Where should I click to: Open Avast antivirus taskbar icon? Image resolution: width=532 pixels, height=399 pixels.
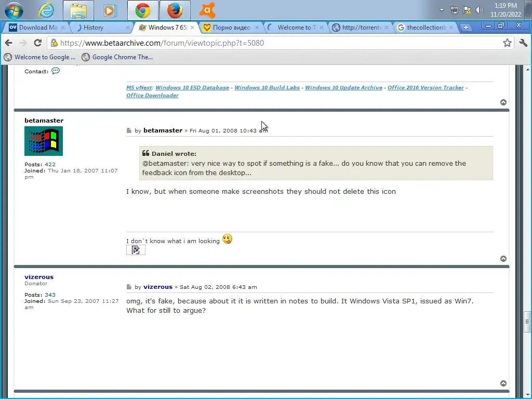[207, 10]
